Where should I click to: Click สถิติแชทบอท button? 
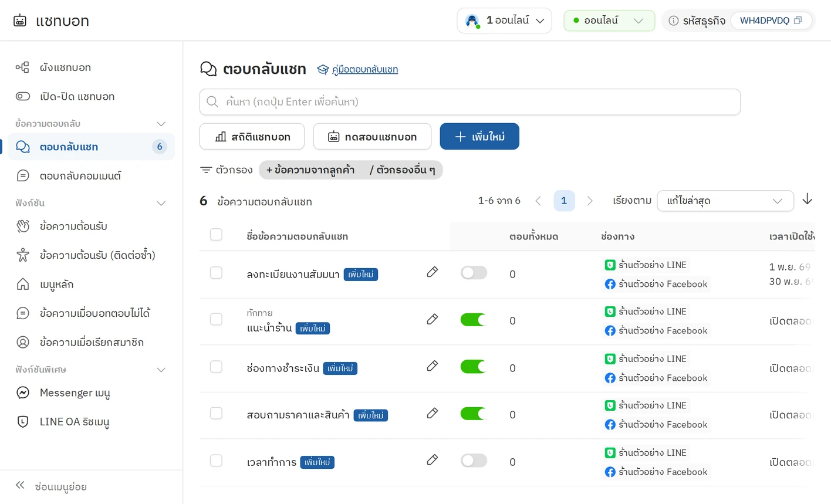click(252, 137)
